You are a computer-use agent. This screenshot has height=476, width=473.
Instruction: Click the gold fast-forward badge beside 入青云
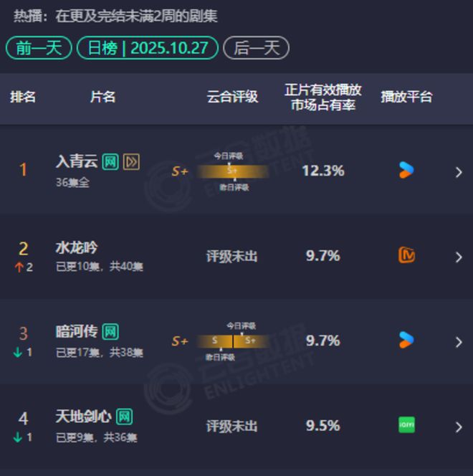point(131,162)
